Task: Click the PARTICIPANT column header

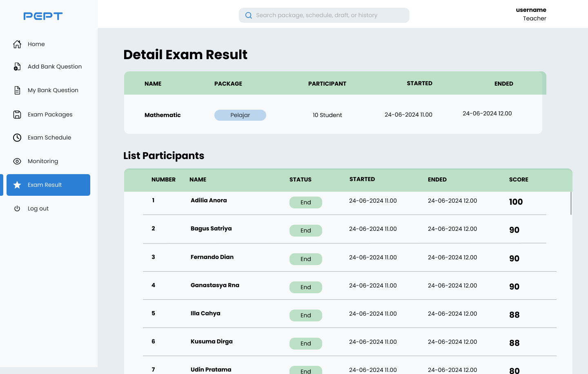Action: click(327, 84)
